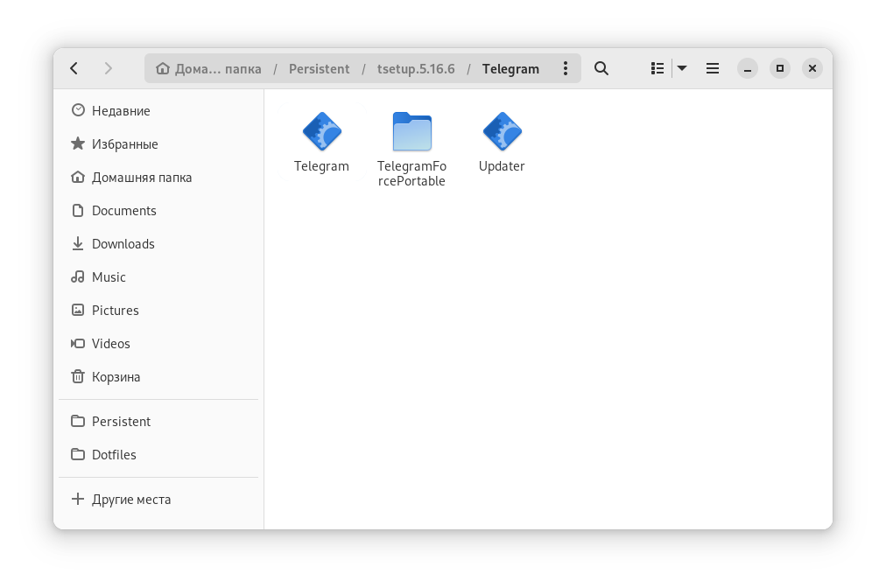Expand the view options dropdown arrow
886x588 pixels.
682,68
